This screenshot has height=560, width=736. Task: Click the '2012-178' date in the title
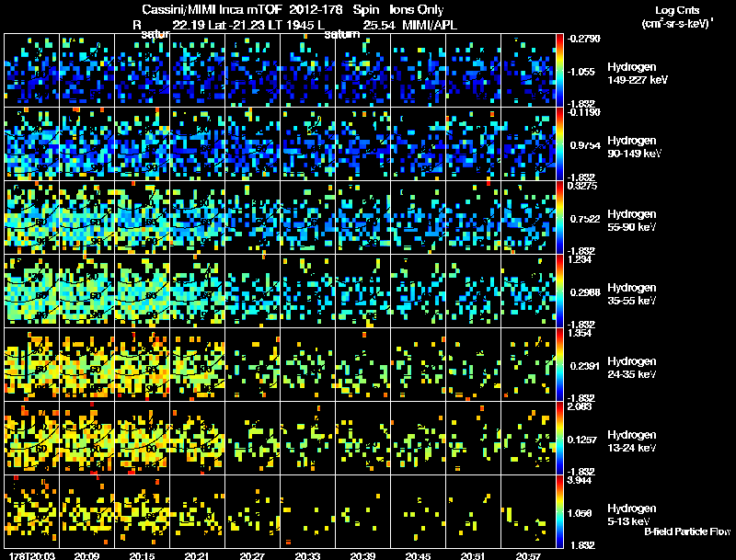click(x=316, y=10)
